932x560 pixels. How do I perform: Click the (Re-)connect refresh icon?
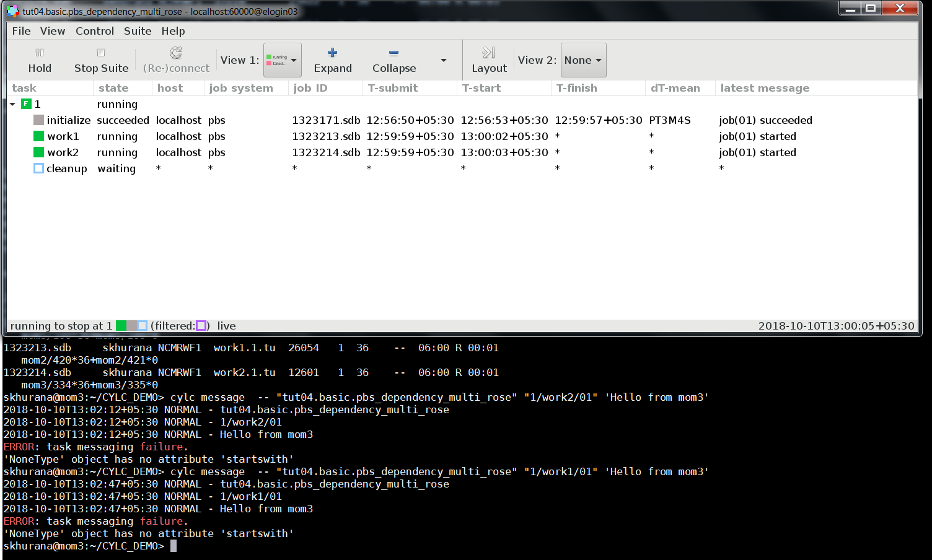pos(176,53)
